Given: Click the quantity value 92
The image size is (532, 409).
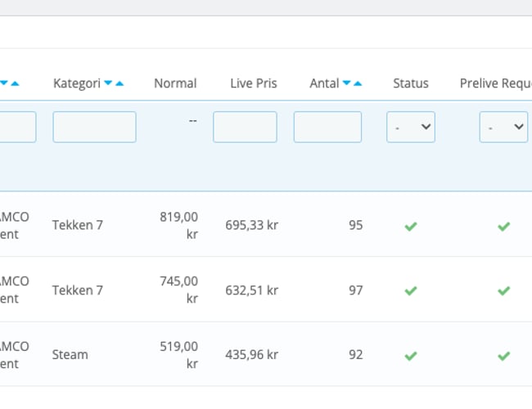Looking at the screenshot, I should 356,355.
